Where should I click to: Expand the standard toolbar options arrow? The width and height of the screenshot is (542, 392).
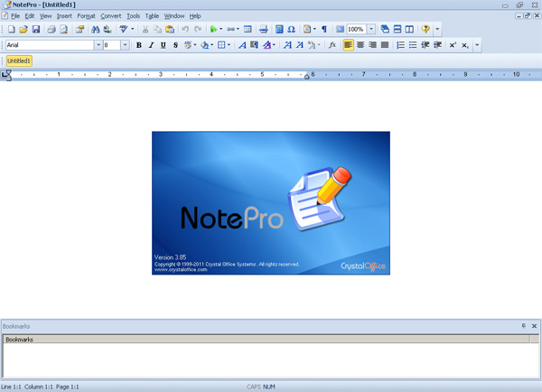coord(437,30)
